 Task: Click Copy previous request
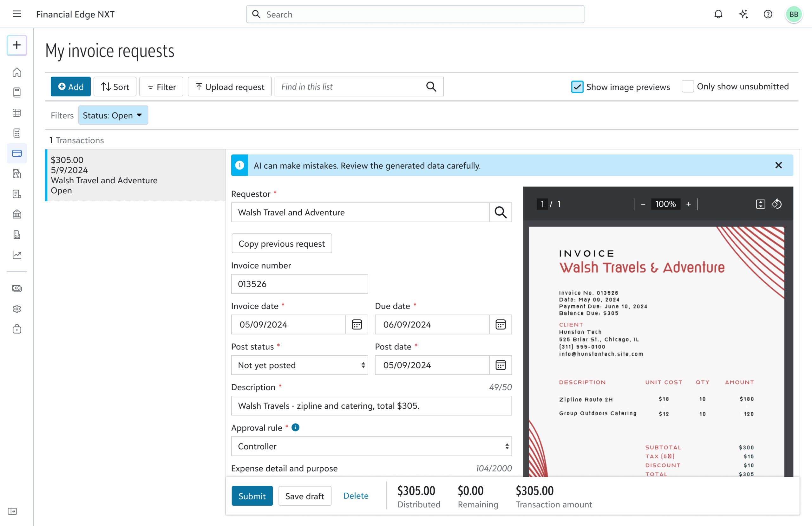(281, 244)
